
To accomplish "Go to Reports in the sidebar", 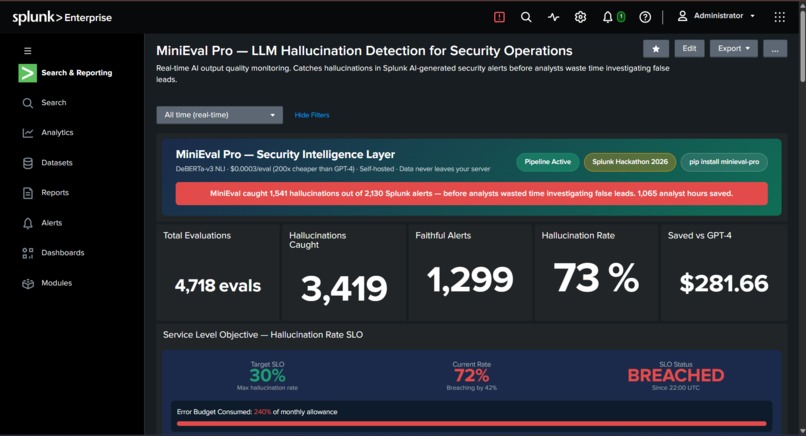I will pos(55,193).
